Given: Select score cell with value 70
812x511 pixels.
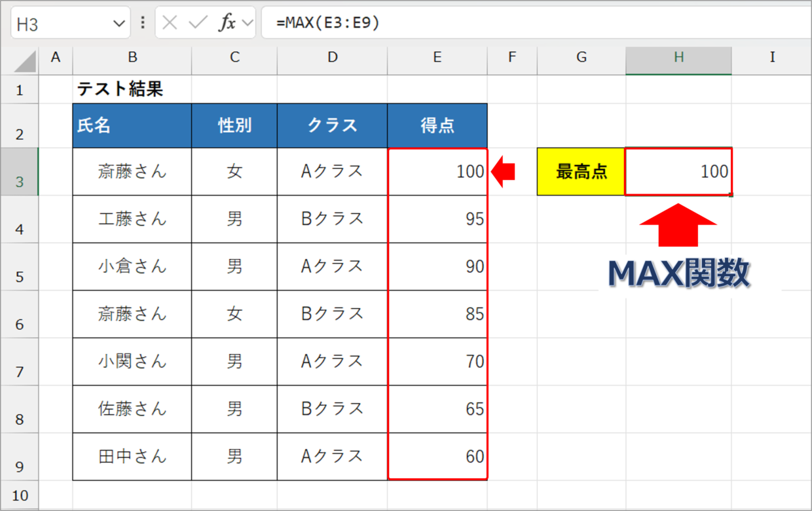Looking at the screenshot, I should tap(437, 362).
